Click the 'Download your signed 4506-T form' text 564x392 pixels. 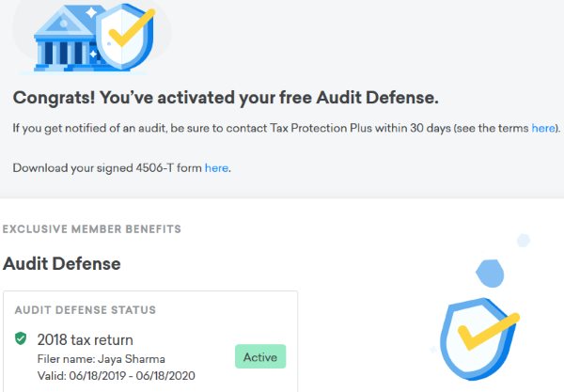coord(107,168)
